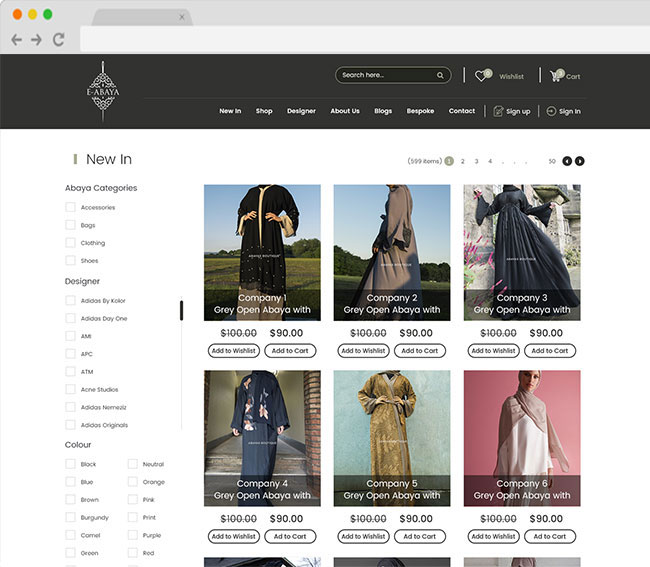Image resolution: width=650 pixels, height=567 pixels.
Task: Click the Sign up pencil icon
Action: point(498,111)
